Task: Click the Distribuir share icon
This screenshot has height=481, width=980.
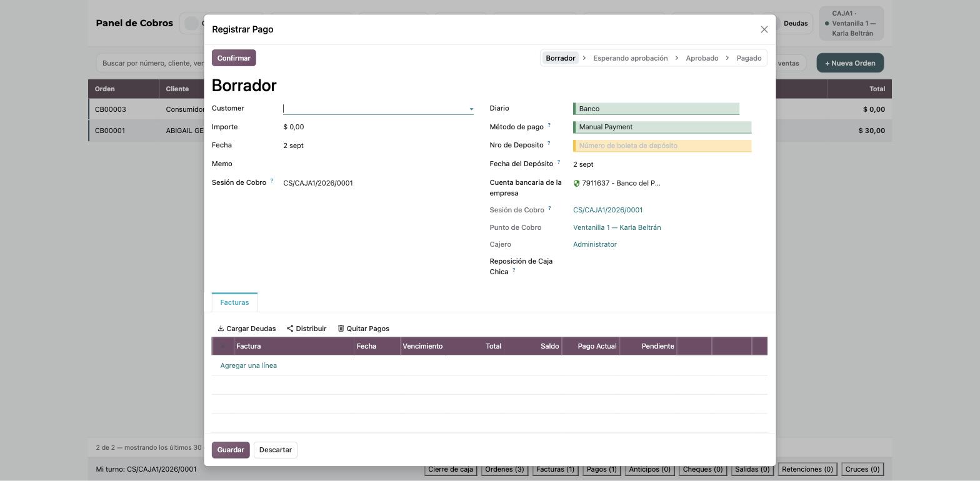Action: 290,329
